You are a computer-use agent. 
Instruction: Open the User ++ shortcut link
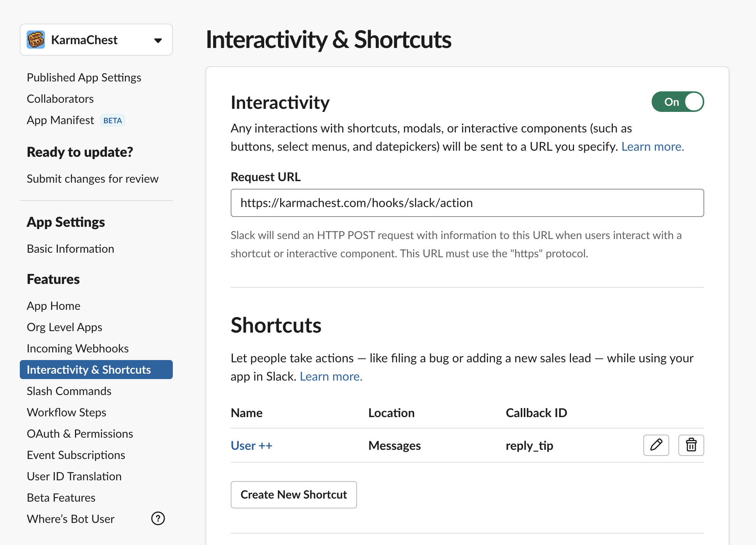click(x=252, y=445)
